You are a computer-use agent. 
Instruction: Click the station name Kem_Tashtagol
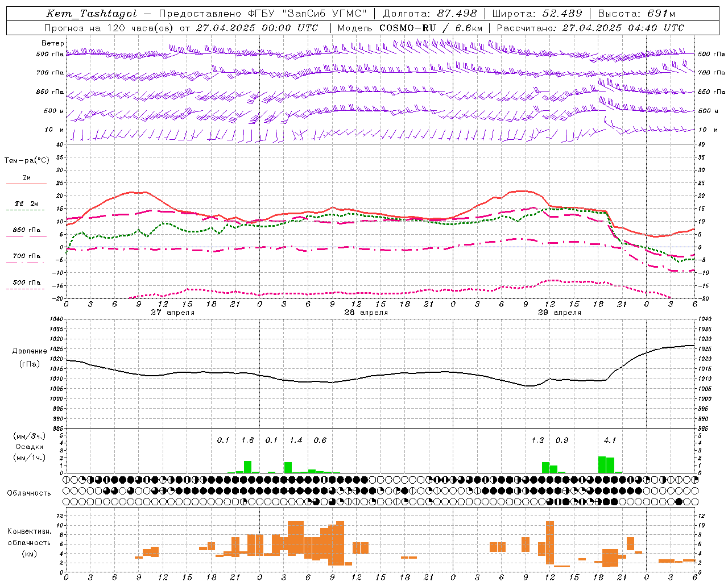92,14
